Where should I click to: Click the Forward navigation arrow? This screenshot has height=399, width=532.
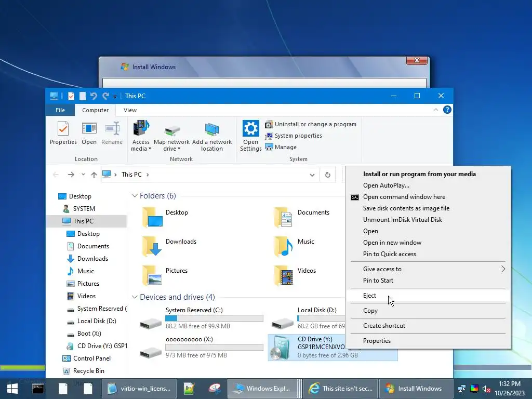click(x=71, y=175)
